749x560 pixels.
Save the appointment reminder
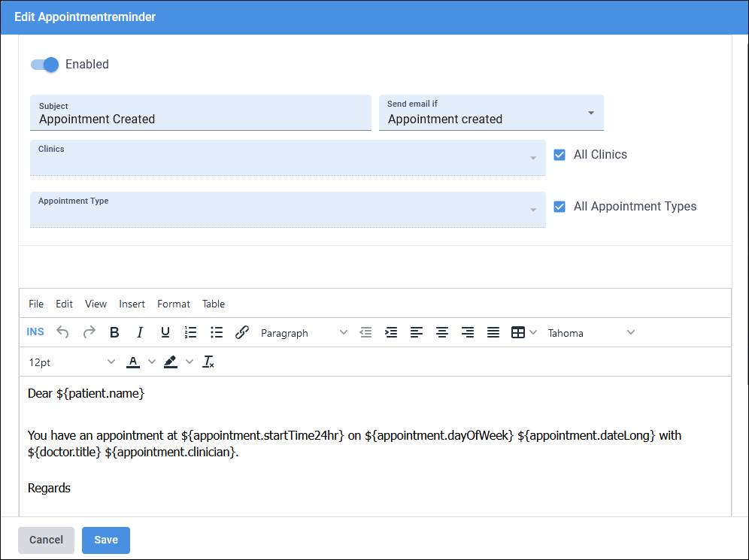tap(105, 540)
